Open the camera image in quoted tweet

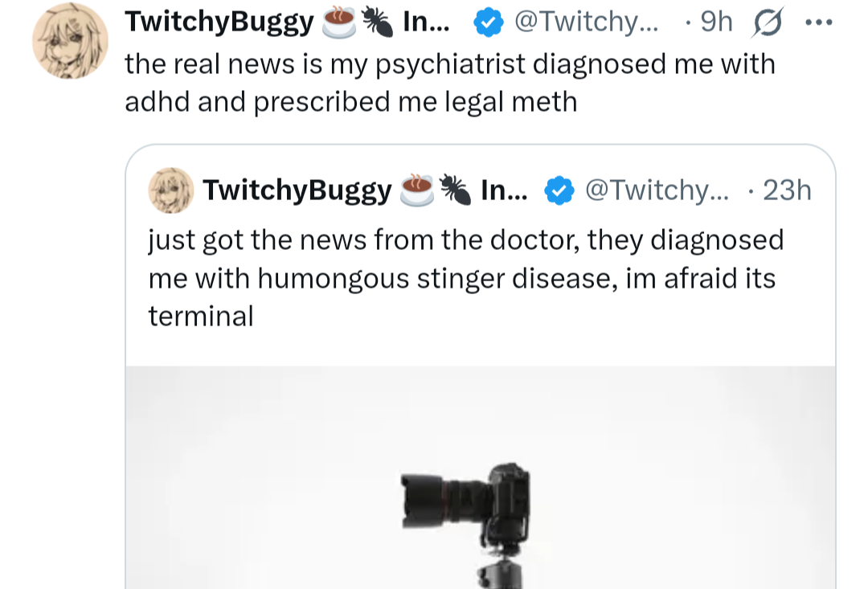click(480, 498)
